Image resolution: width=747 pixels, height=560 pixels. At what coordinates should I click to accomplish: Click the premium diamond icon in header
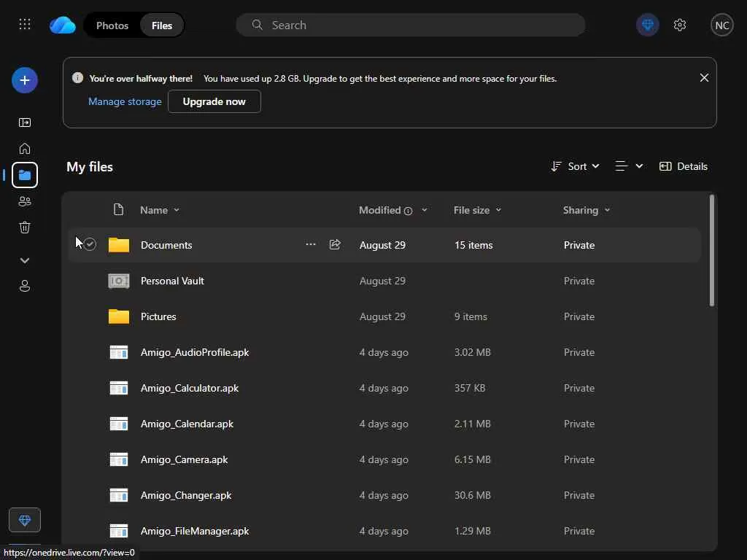648,25
